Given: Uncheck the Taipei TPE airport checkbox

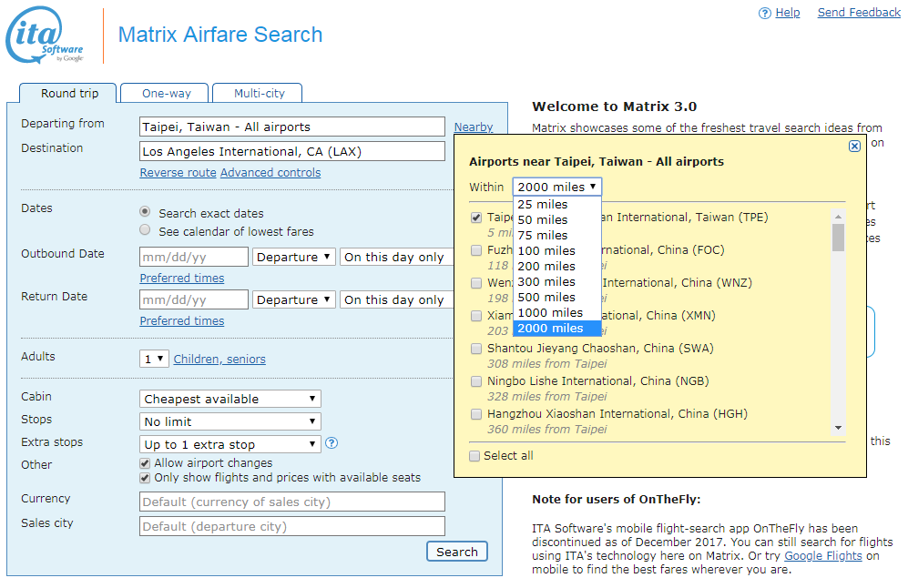Looking at the screenshot, I should point(476,218).
